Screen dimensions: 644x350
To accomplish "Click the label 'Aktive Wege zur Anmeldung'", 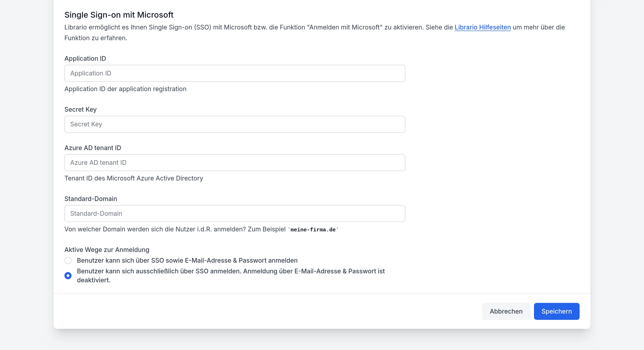I will click(107, 250).
